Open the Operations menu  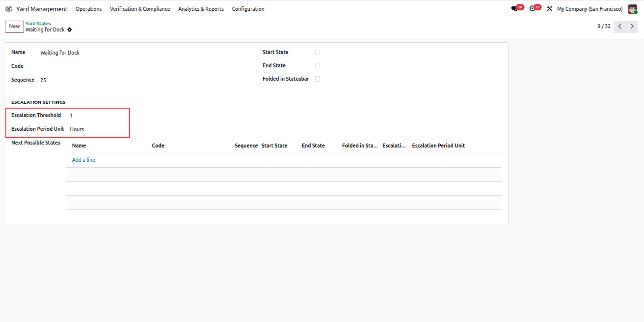click(88, 9)
